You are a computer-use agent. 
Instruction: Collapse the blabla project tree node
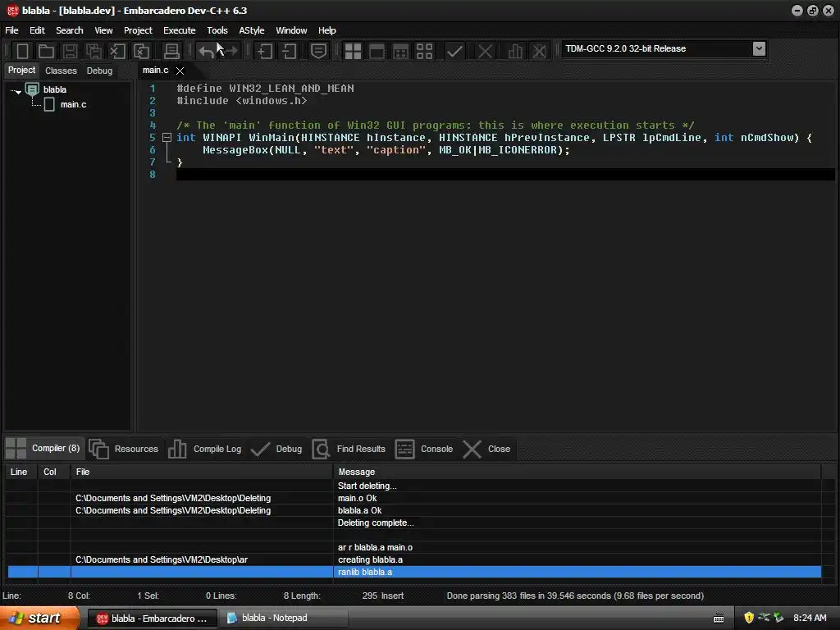(16, 92)
